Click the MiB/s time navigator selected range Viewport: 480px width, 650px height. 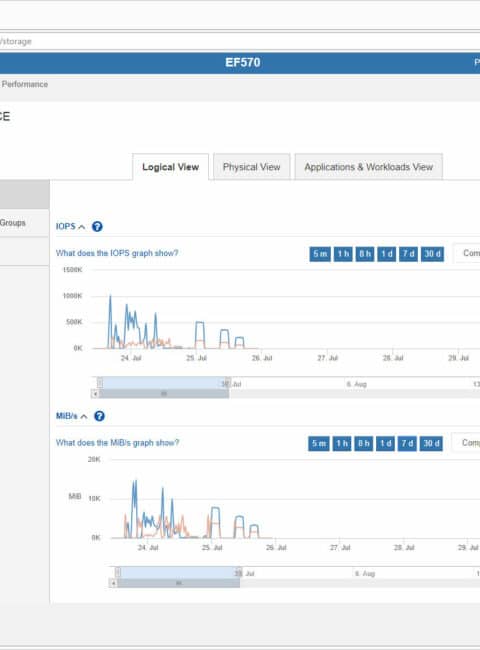[x=179, y=572]
